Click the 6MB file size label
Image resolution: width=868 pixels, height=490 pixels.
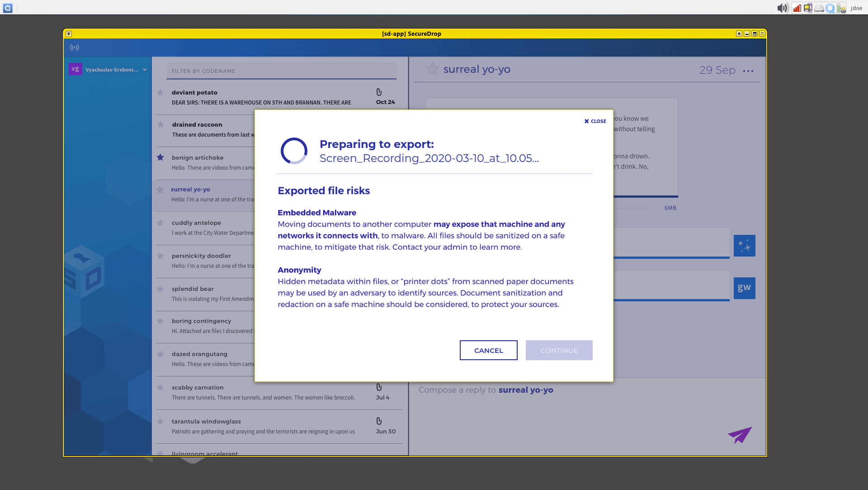coord(670,208)
